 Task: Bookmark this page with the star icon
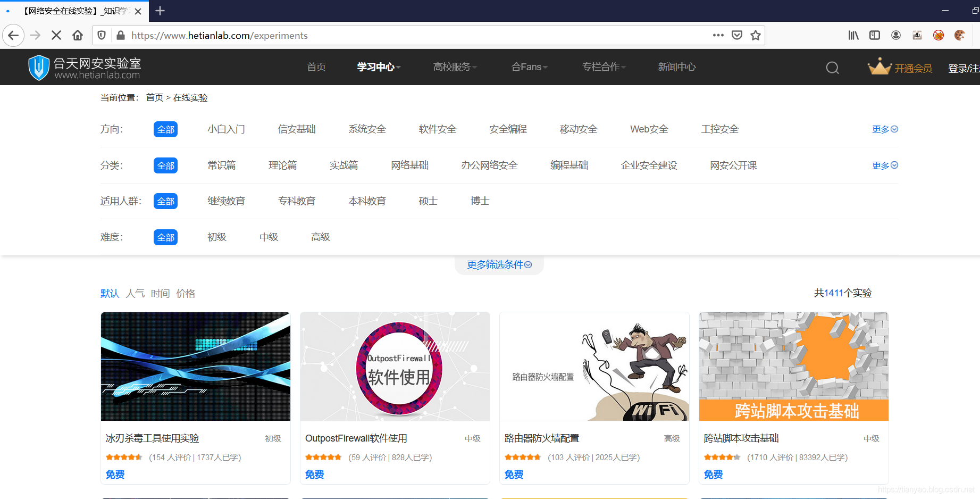coord(756,35)
